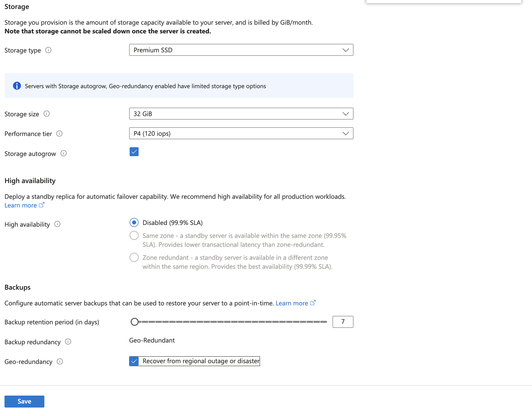This screenshot has width=532, height=416.
Task: Select Disabled (99.9% SLA) radio button
Action: click(134, 222)
